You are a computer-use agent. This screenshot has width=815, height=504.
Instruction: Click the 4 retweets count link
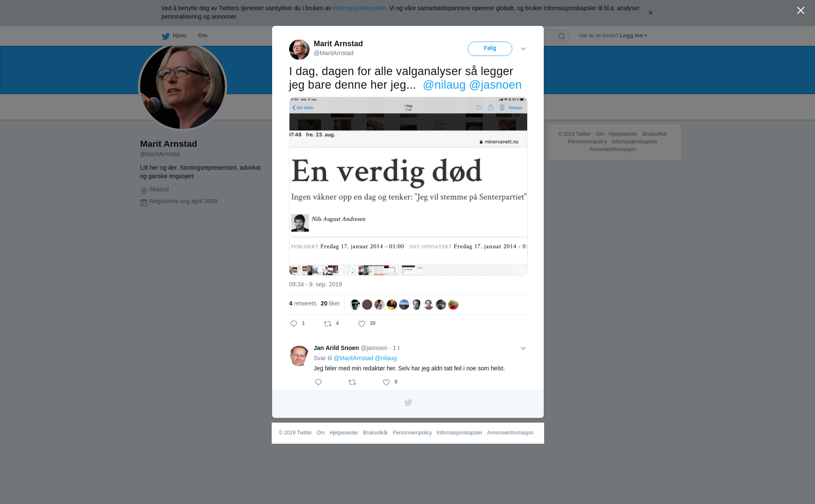tap(303, 303)
